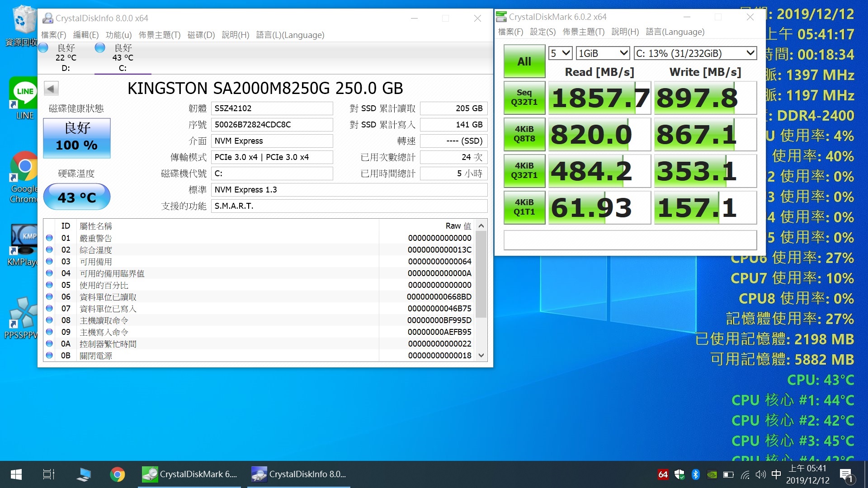Click the pinned computer icon on taskbar
The height and width of the screenshot is (488, 868).
(84, 474)
